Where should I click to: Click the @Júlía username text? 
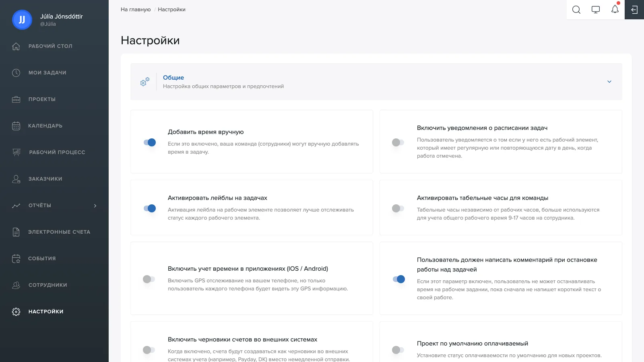click(48, 24)
